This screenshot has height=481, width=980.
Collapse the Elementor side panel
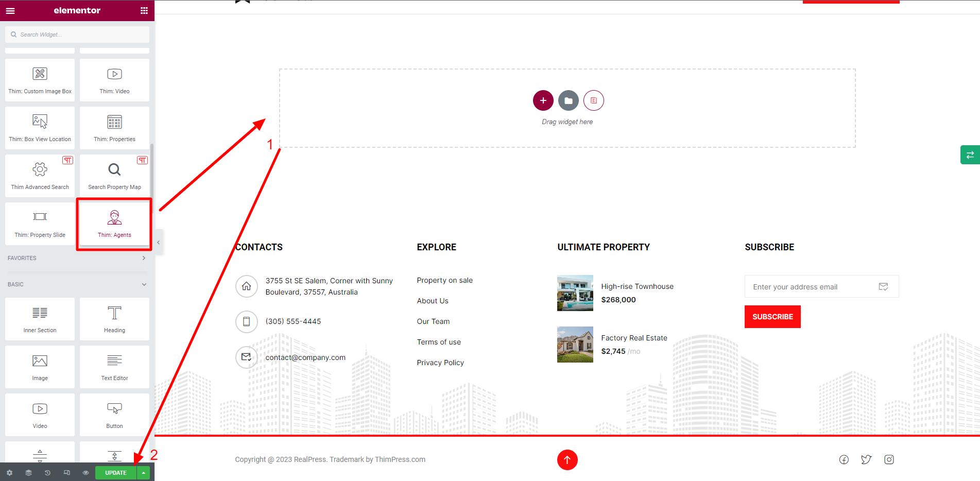tap(159, 242)
